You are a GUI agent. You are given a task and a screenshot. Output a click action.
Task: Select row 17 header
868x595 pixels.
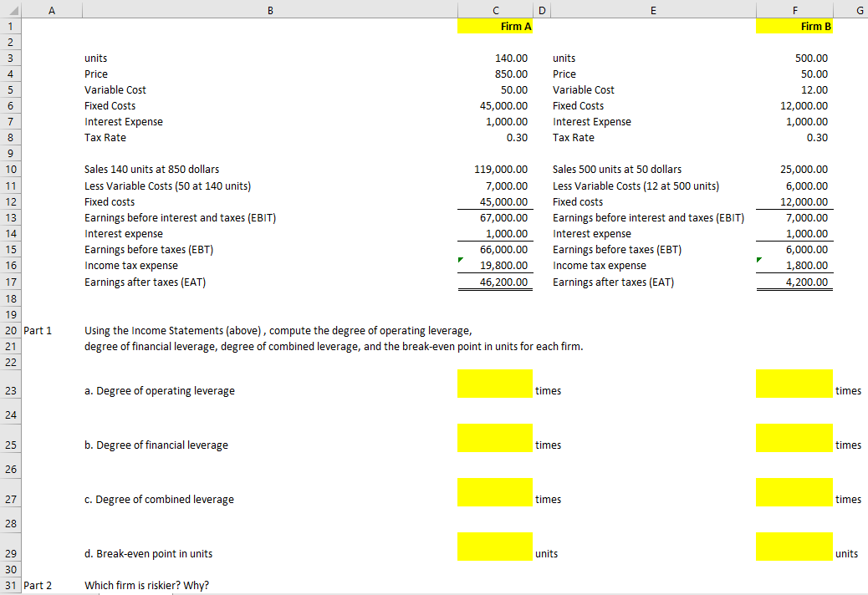(11, 282)
